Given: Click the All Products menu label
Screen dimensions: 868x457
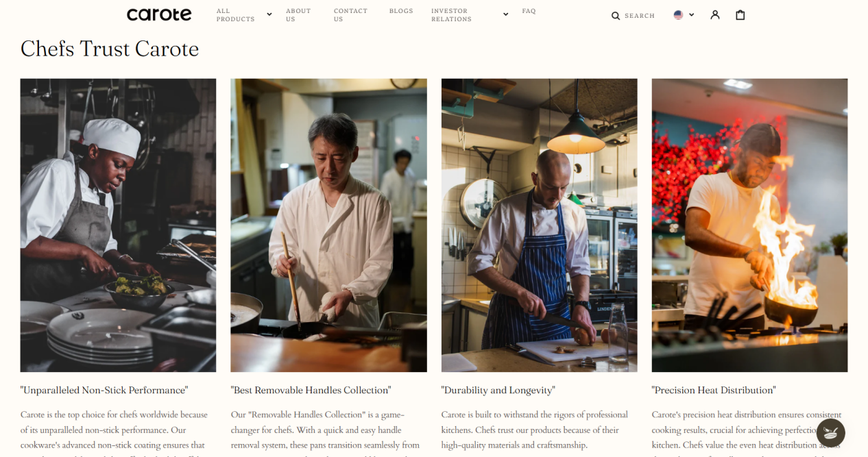Looking at the screenshot, I should [x=235, y=15].
